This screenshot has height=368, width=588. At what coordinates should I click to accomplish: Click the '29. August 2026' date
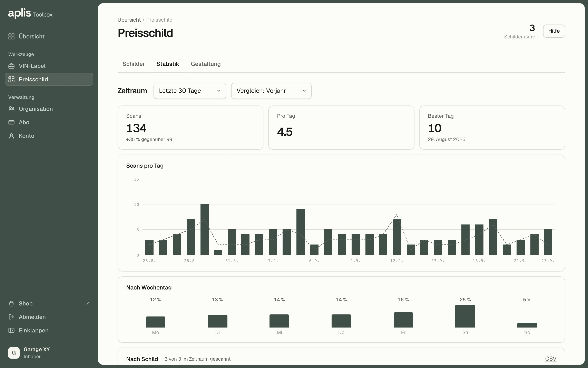click(446, 139)
